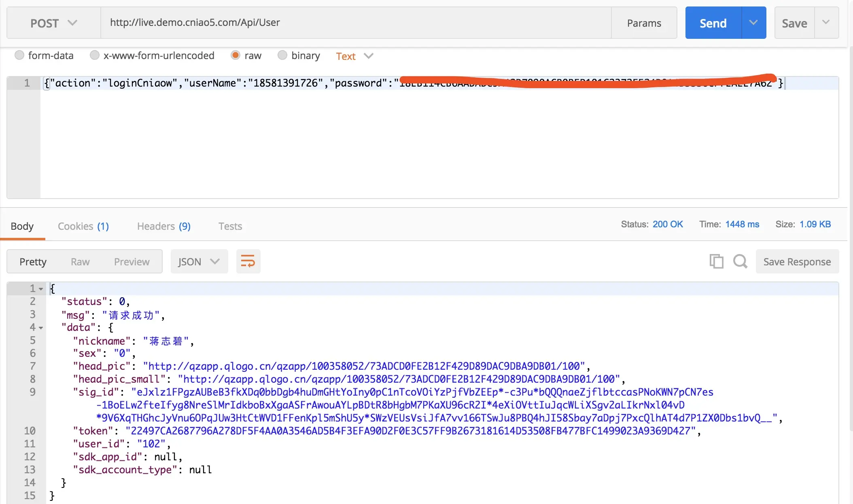Collapse the line 1 JSON fold arrow
The height and width of the screenshot is (504, 853).
(x=41, y=289)
